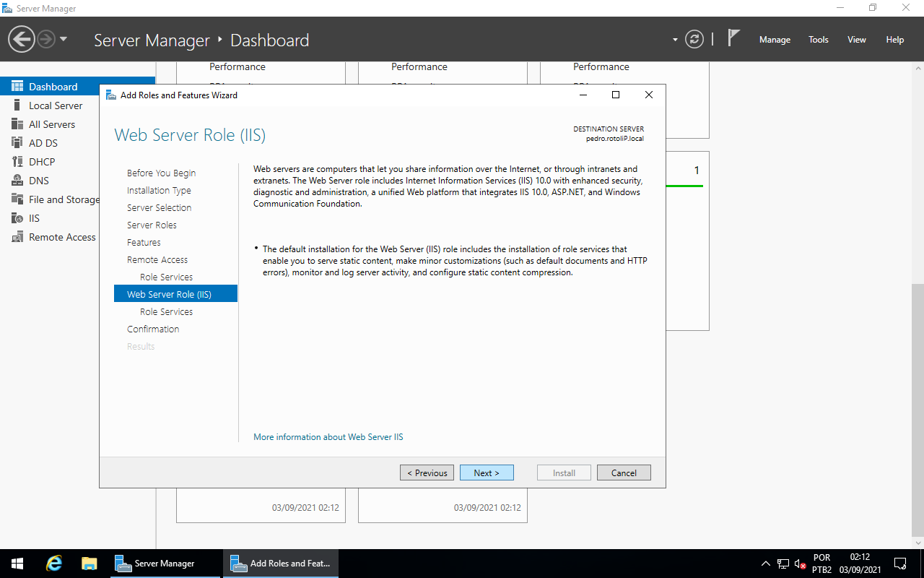Launch Internet Explorer from the taskbar
Image resolution: width=924 pixels, height=578 pixels.
click(x=53, y=563)
